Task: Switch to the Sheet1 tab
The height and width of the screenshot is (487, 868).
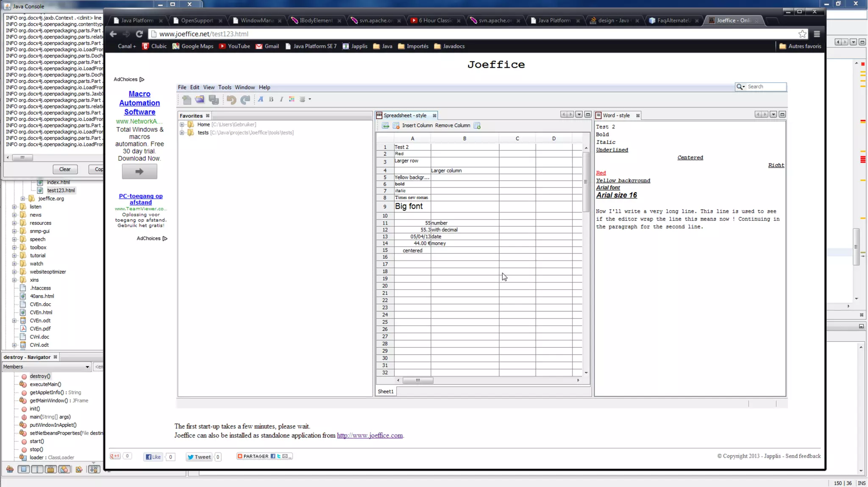Action: pyautogui.click(x=385, y=391)
